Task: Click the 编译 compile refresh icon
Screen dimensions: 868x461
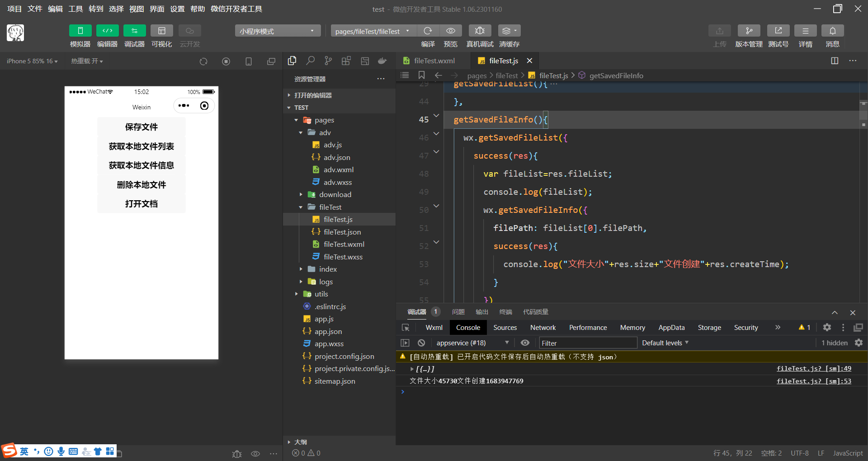Action: (x=428, y=31)
